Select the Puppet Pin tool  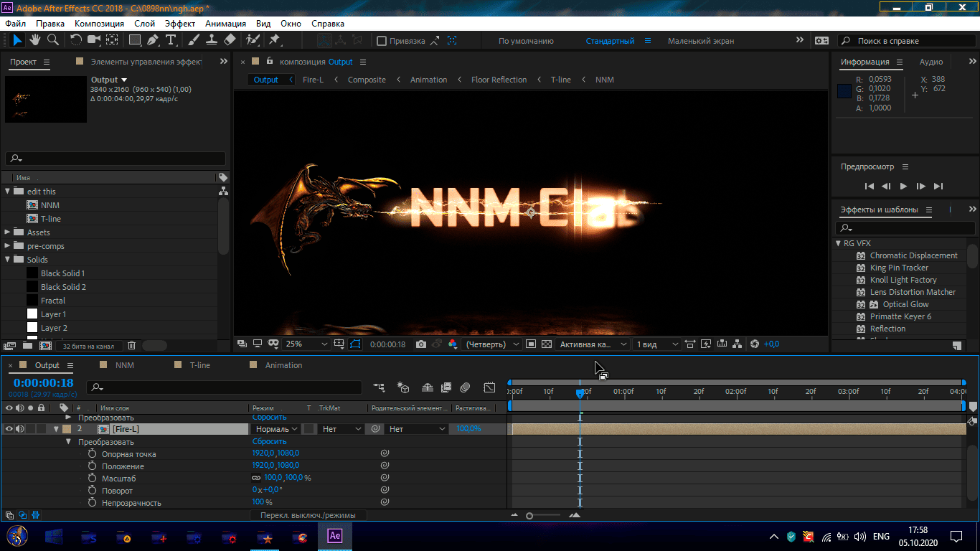[x=274, y=40]
